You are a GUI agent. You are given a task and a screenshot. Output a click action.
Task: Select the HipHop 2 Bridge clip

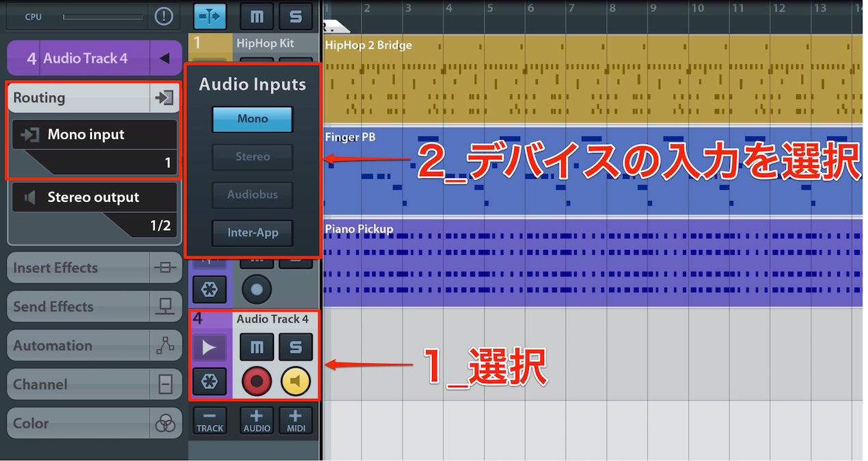(592, 78)
